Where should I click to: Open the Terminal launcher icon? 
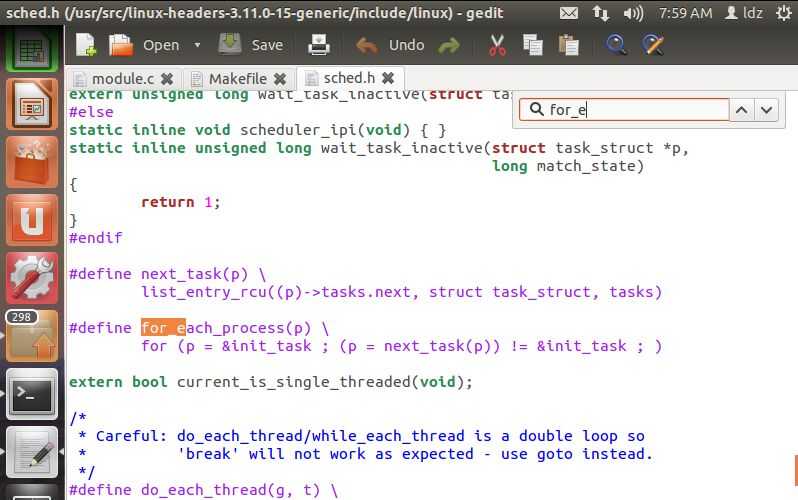point(32,394)
